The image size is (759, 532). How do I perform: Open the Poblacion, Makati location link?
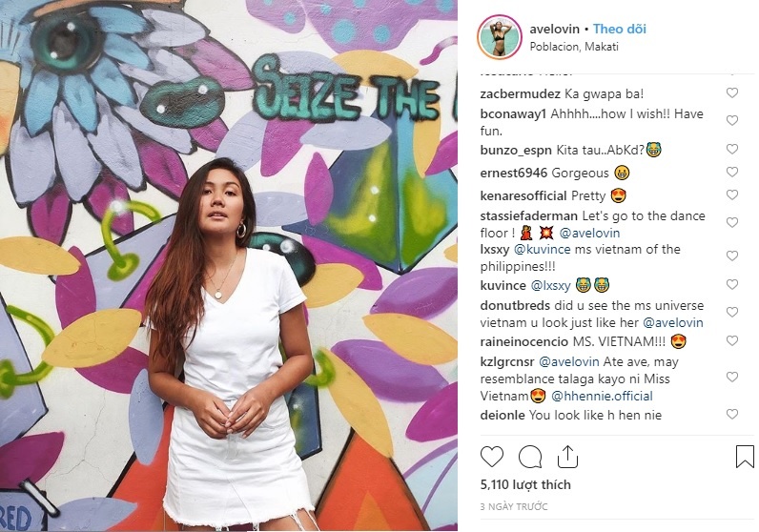tap(574, 47)
